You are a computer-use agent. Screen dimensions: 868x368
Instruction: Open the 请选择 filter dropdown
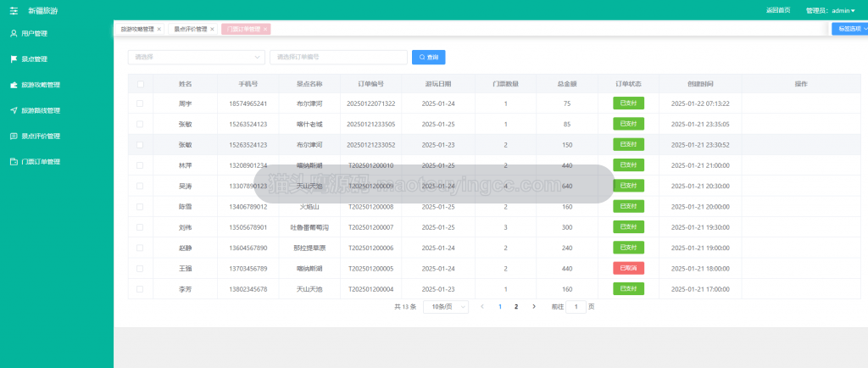pyautogui.click(x=197, y=57)
